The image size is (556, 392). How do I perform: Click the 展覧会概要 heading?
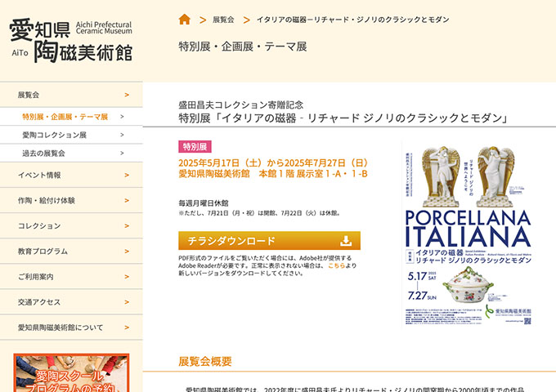[x=205, y=361]
